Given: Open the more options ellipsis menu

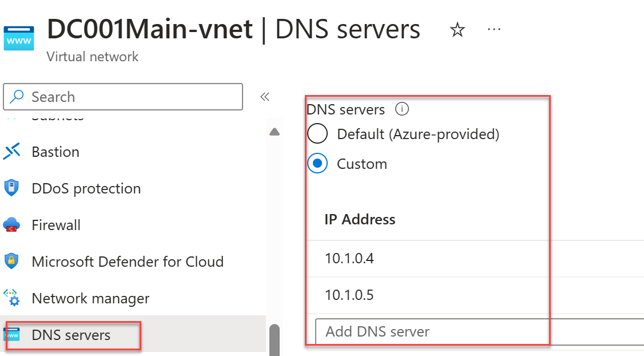Looking at the screenshot, I should [x=494, y=29].
